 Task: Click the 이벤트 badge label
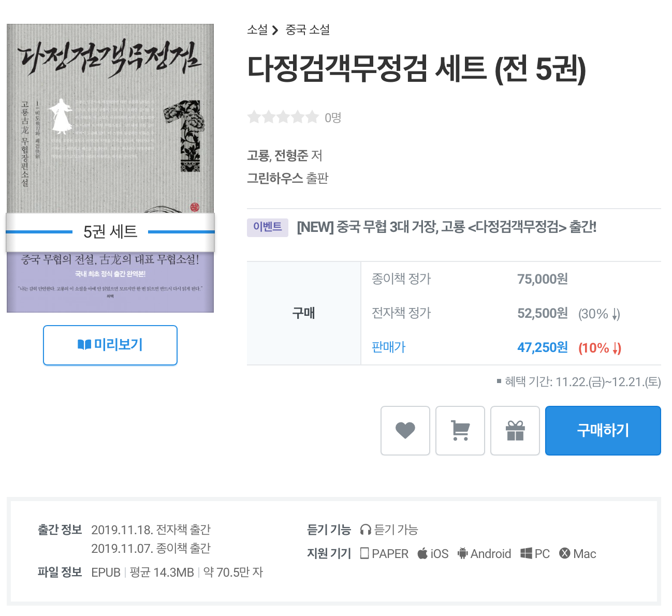click(x=267, y=227)
